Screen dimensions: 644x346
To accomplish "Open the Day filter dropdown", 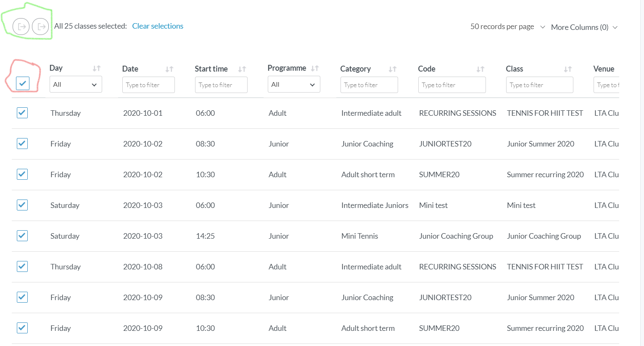I will pos(76,85).
